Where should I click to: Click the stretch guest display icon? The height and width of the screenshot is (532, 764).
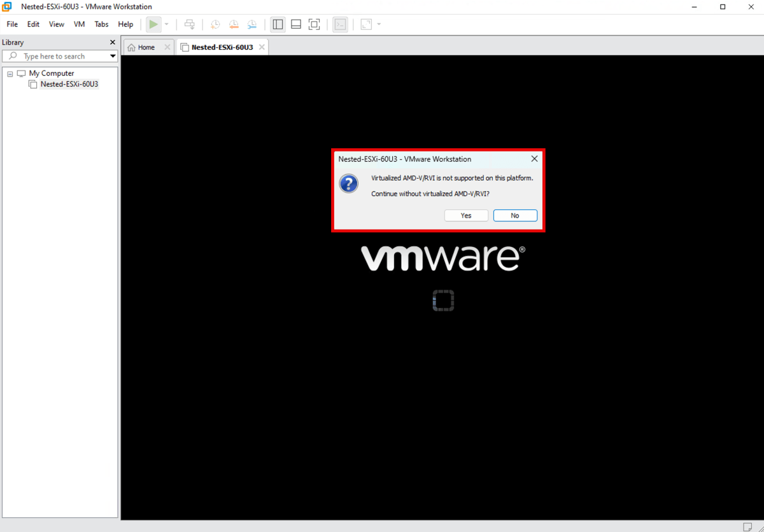point(366,24)
